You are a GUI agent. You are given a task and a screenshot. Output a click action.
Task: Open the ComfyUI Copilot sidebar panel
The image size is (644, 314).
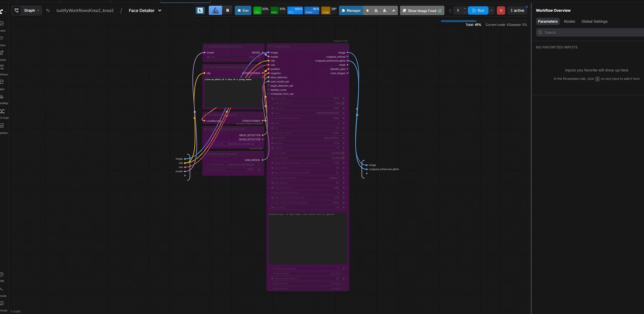[2, 114]
